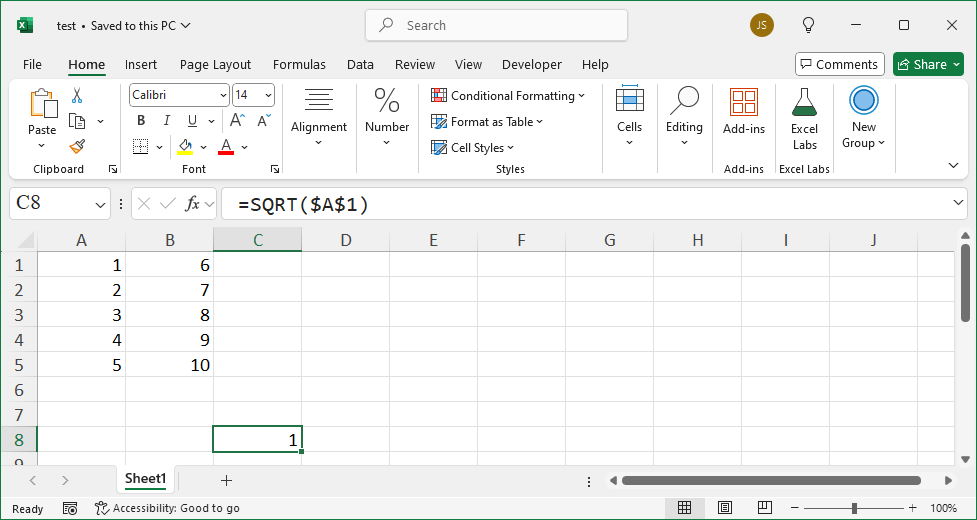Toggle Italic formatting
Viewport: 977px width, 520px height.
tap(166, 121)
